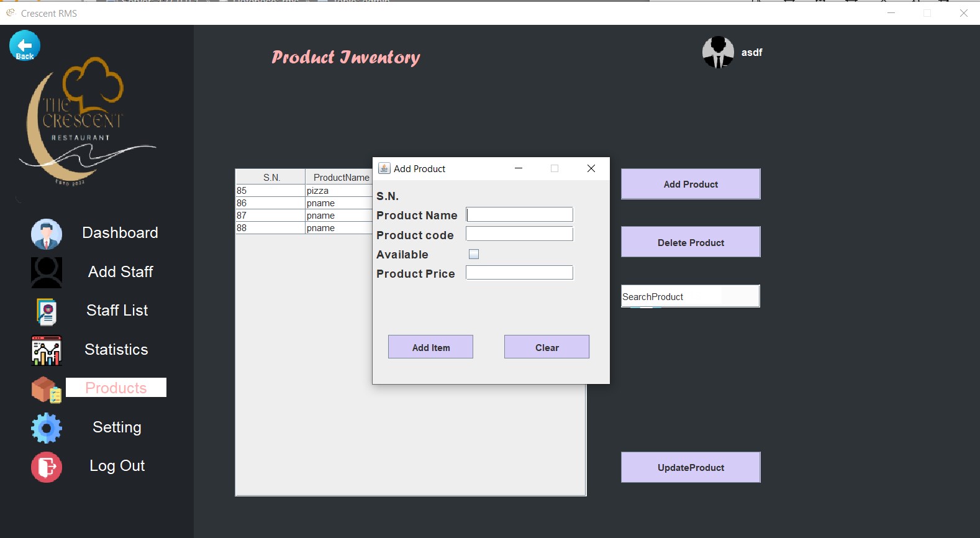Open the Dashboard menu item
This screenshot has height=538, width=980.
pos(120,232)
